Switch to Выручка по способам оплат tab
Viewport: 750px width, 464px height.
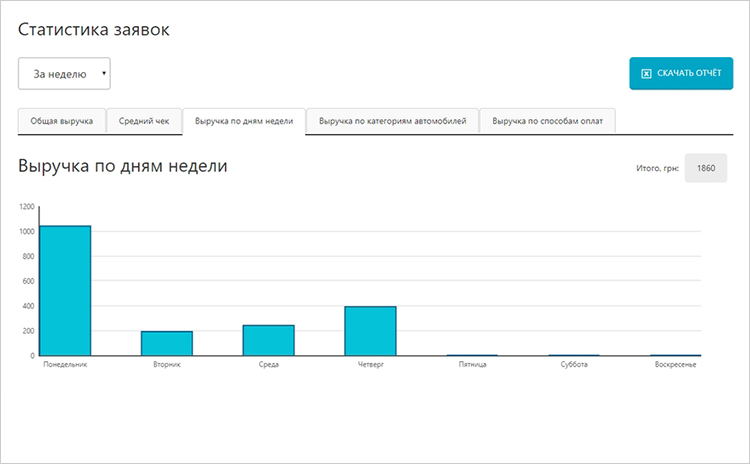[x=548, y=121]
